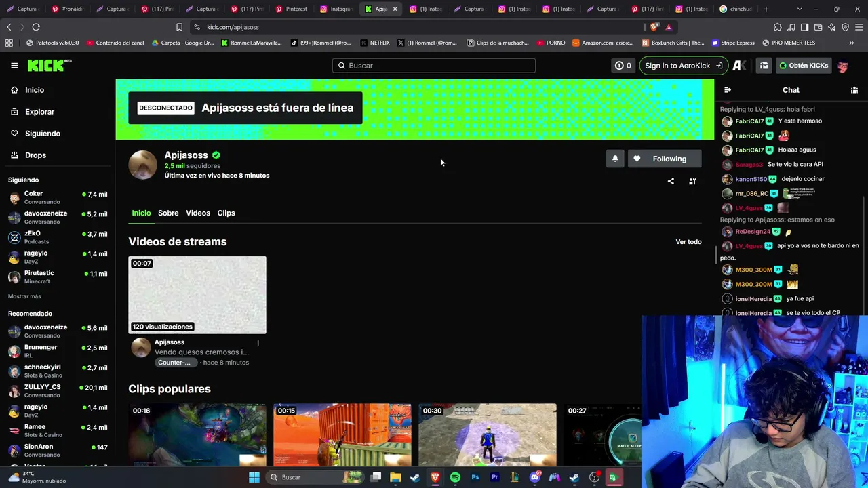Screen dimensions: 868x488
Task: Open Stripe Express bookmark
Action: coord(732,43)
